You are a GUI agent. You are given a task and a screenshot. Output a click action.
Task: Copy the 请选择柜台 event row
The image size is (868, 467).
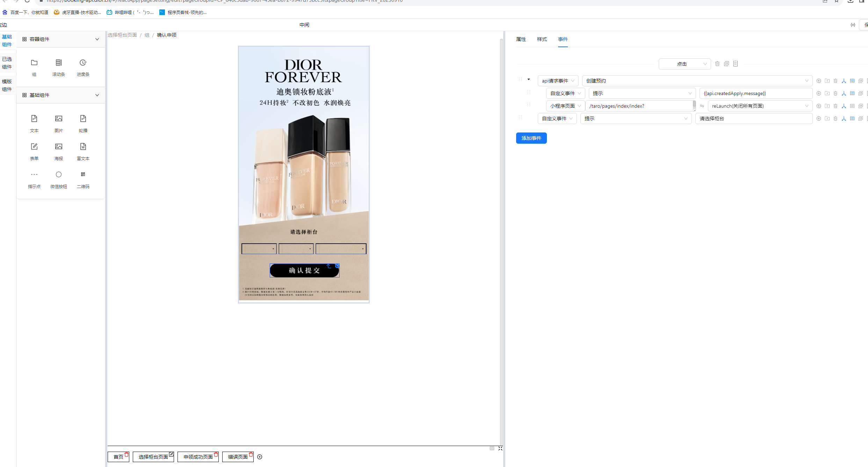point(861,118)
